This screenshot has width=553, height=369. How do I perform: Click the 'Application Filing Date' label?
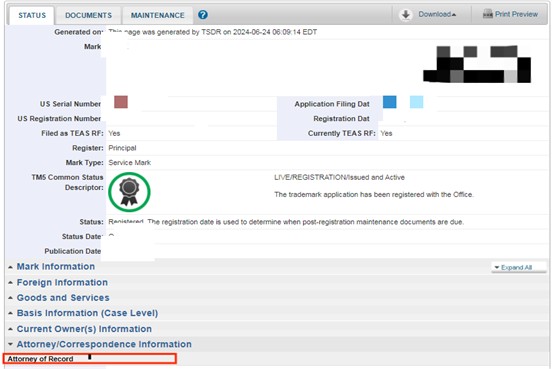tap(332, 104)
